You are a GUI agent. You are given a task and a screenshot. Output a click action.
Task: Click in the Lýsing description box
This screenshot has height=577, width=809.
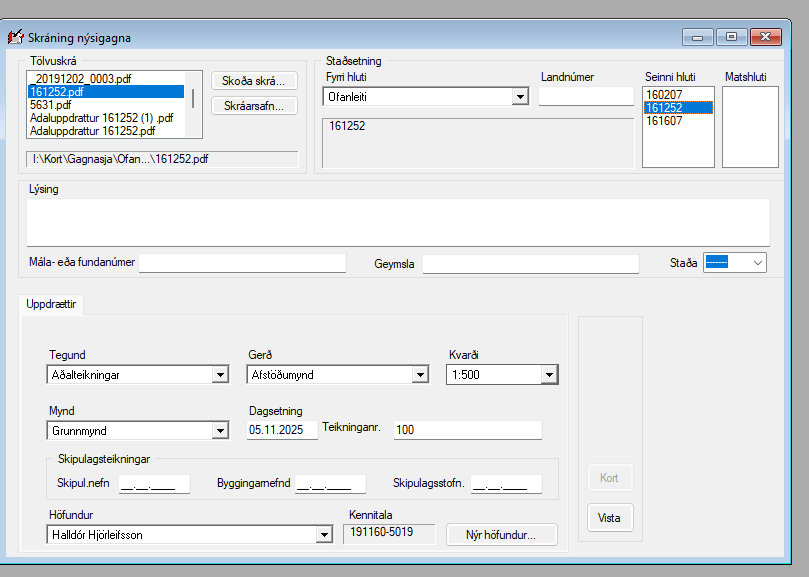click(397, 222)
